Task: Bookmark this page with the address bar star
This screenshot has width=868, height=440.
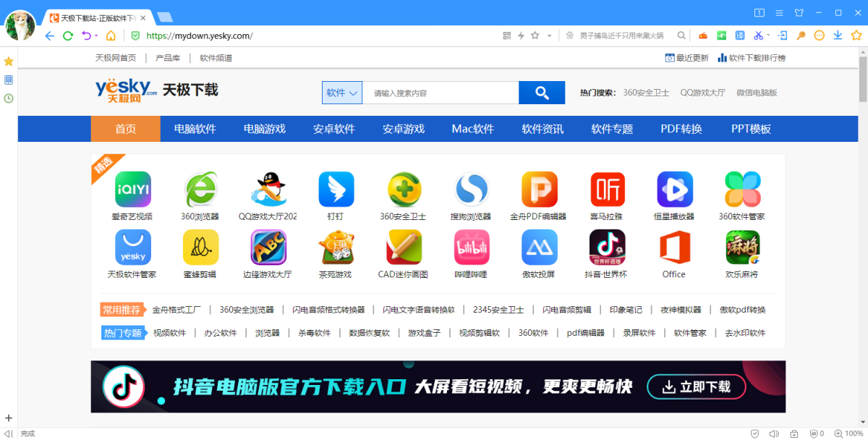Action: (x=535, y=35)
